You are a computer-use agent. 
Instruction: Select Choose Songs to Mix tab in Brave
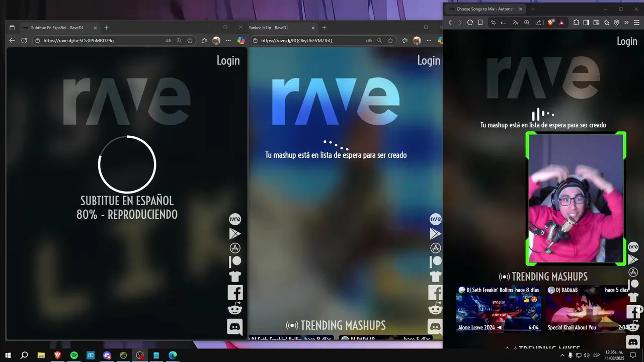tap(485, 9)
